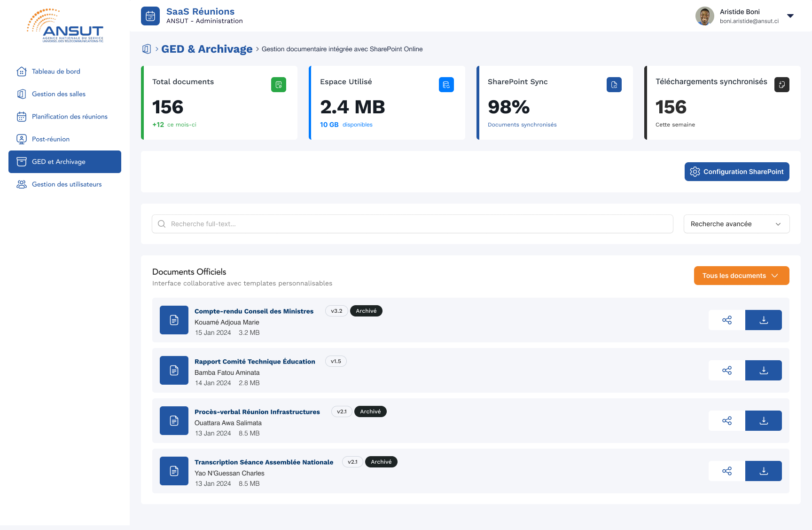Click the Rapport Comité Technique Éducation file icon
Image resolution: width=812 pixels, height=530 pixels.
tap(174, 371)
